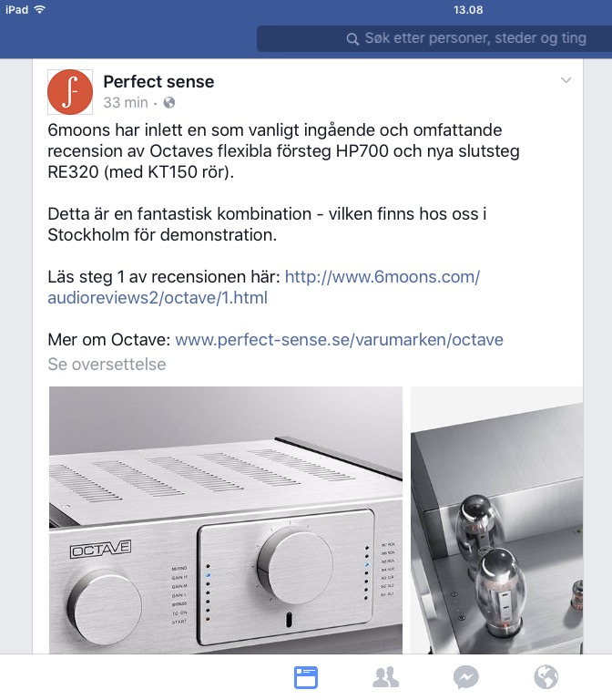Click the Søk etter personer search field

point(434,39)
